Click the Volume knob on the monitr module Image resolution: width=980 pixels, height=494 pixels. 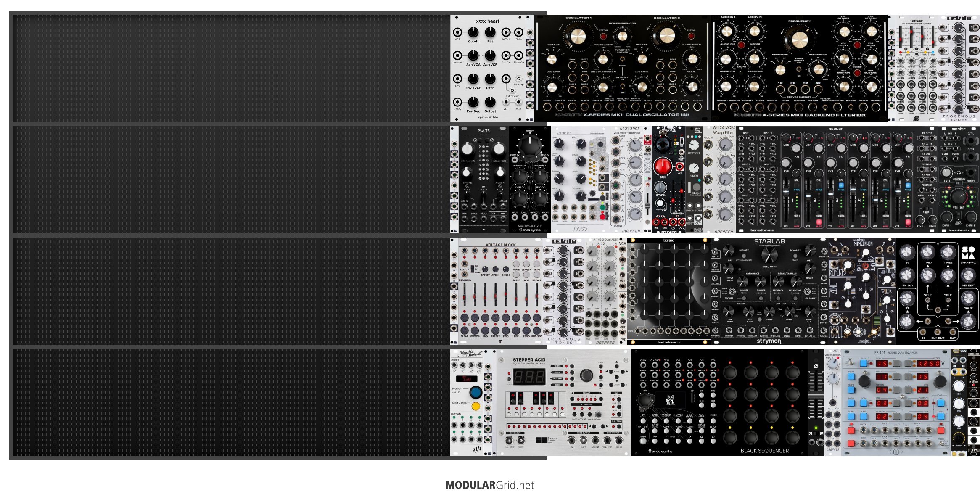(958, 196)
